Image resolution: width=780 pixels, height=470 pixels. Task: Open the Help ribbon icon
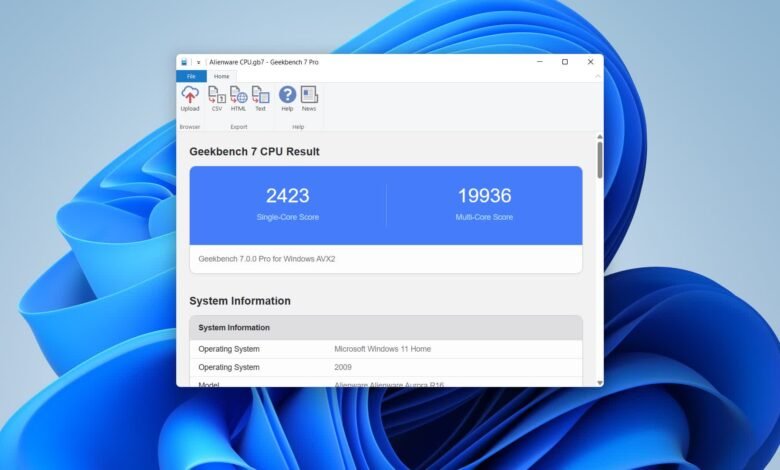point(287,98)
